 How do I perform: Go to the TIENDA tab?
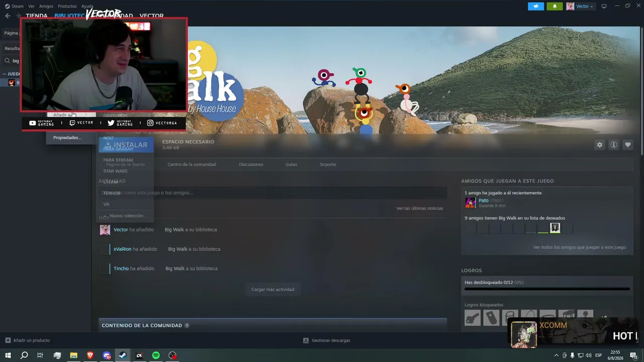[x=37, y=16]
